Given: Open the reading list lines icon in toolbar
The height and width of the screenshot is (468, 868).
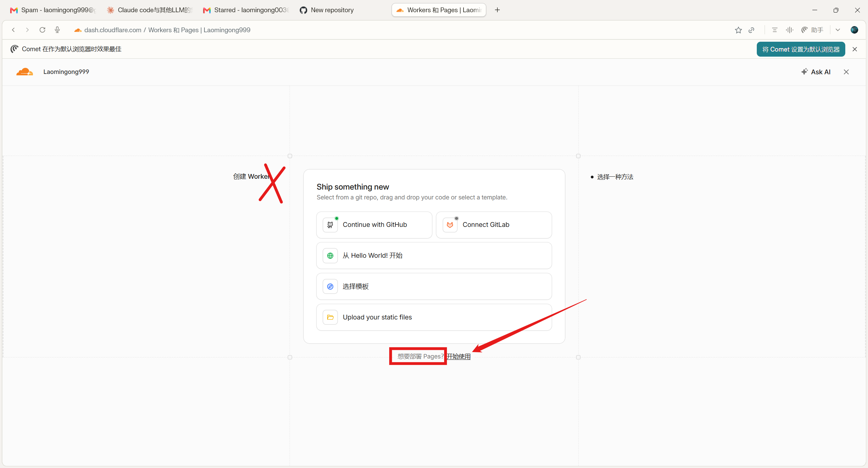Looking at the screenshot, I should (774, 30).
